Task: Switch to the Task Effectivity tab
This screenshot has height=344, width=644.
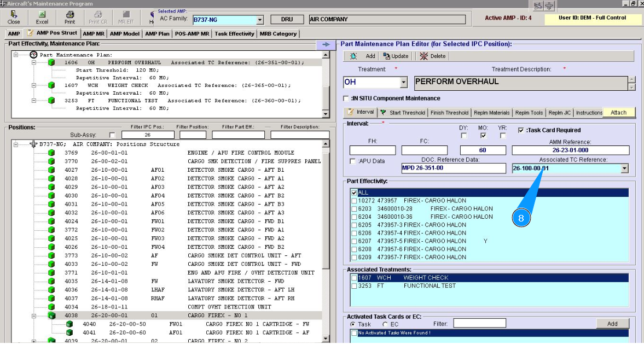Action: (x=234, y=34)
